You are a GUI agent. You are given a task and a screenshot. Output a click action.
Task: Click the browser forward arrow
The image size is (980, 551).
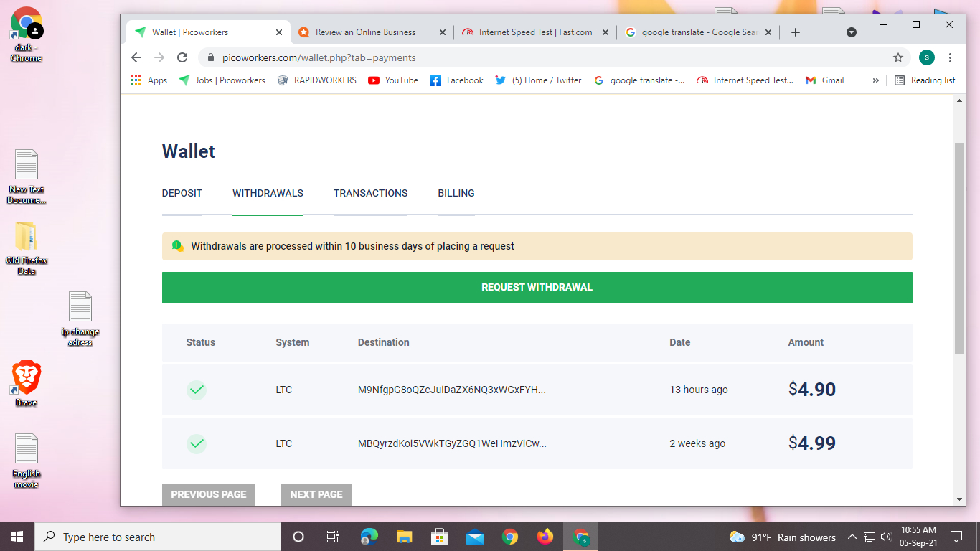pyautogui.click(x=159, y=57)
